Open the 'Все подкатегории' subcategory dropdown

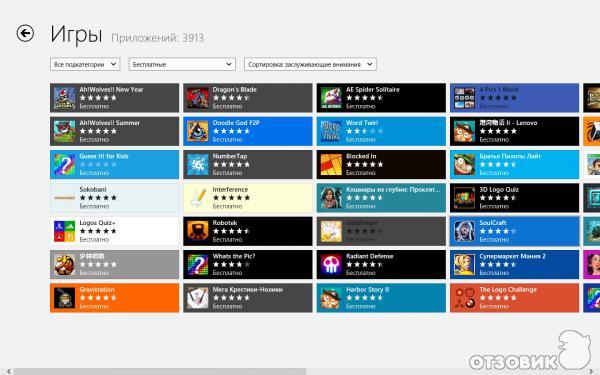(85, 64)
